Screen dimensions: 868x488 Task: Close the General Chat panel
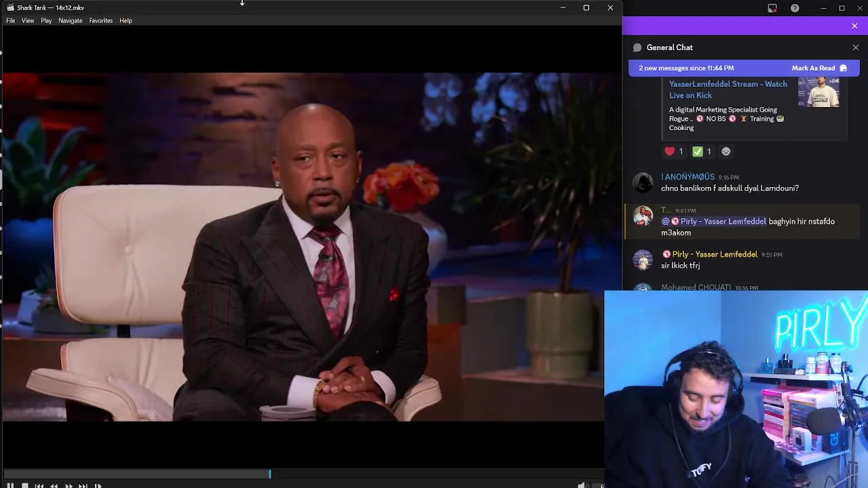[x=856, y=47]
